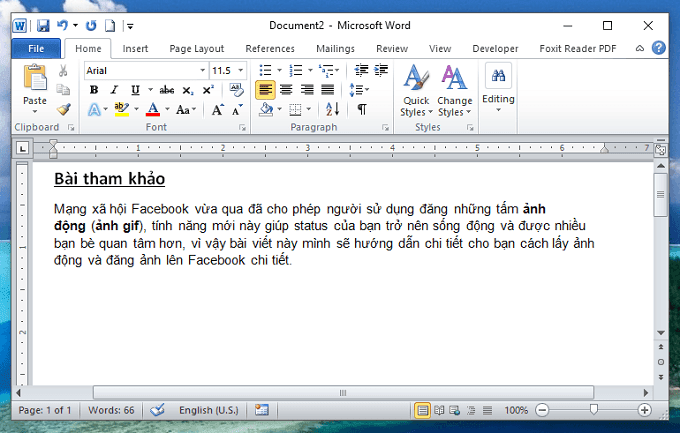Click the 100% zoom level button
Image resolution: width=680 pixels, height=433 pixels.
(x=516, y=410)
